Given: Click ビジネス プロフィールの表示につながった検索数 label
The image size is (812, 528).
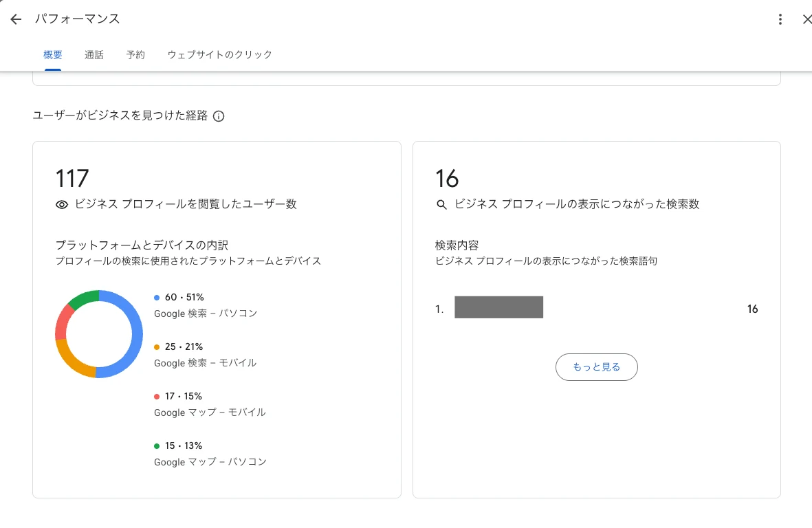Looking at the screenshot, I should click(577, 204).
